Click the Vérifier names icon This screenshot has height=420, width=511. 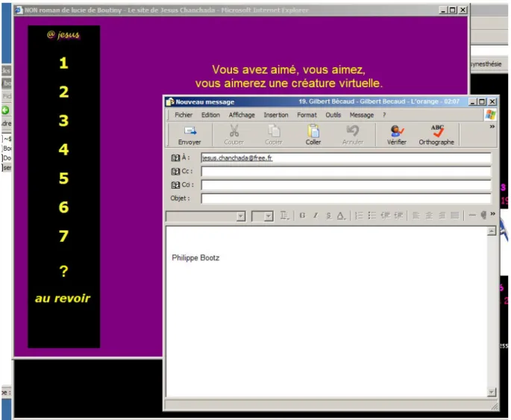(397, 131)
